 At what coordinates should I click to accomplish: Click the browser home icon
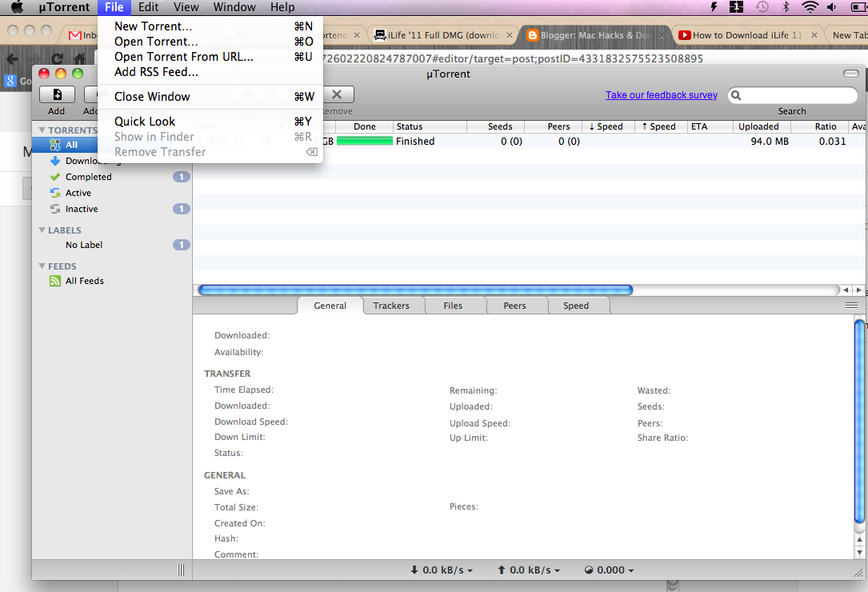pyautogui.click(x=80, y=58)
